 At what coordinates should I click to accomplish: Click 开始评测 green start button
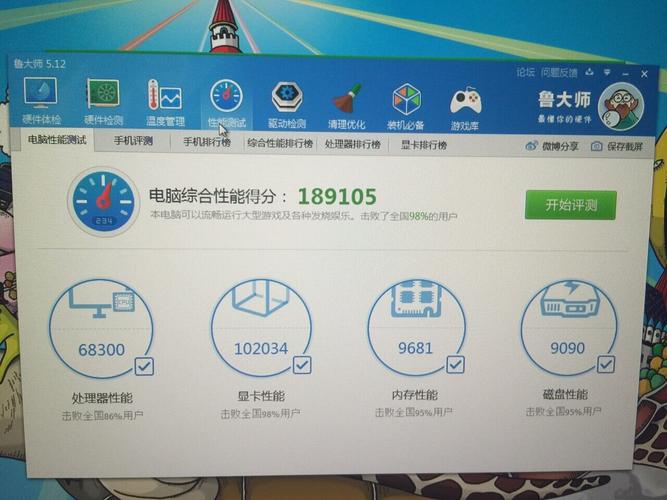coord(570,205)
